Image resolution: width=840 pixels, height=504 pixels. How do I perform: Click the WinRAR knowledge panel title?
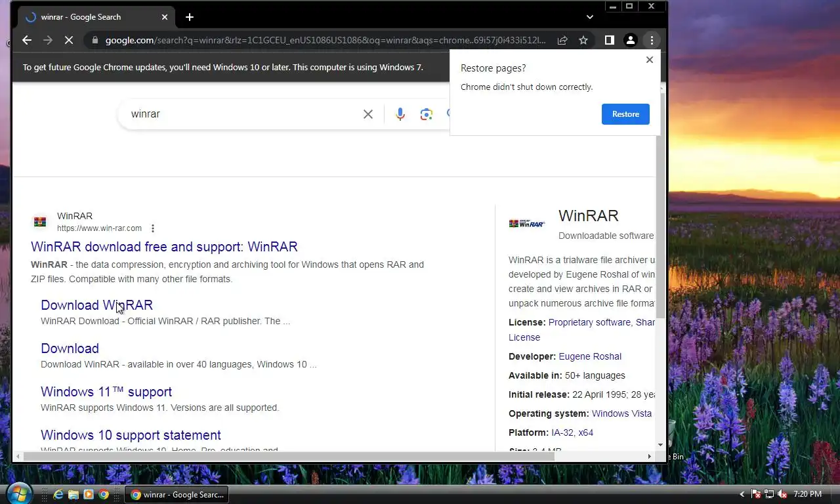tap(589, 216)
